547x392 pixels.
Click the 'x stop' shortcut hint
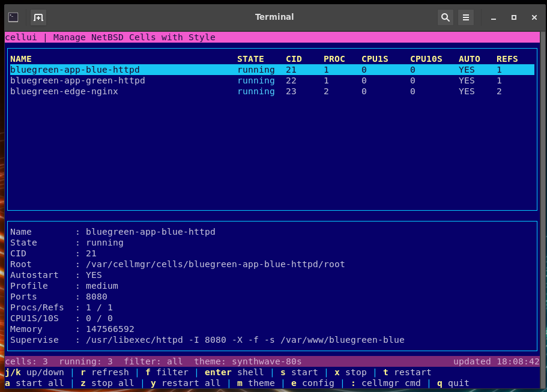click(351, 372)
